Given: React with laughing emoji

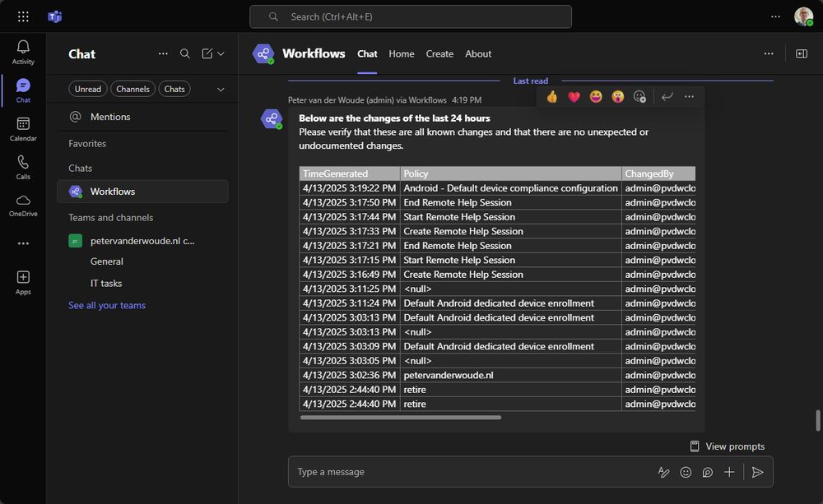Looking at the screenshot, I should (596, 96).
